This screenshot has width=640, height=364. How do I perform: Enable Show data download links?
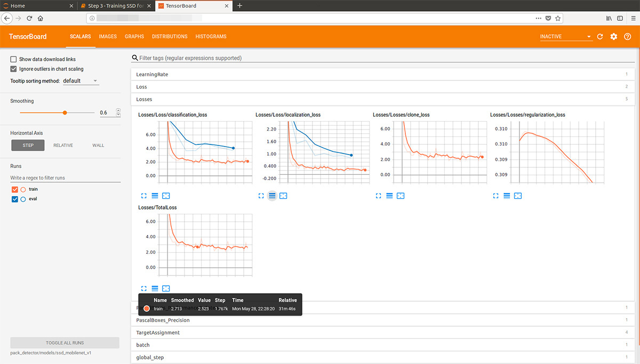pos(13,59)
